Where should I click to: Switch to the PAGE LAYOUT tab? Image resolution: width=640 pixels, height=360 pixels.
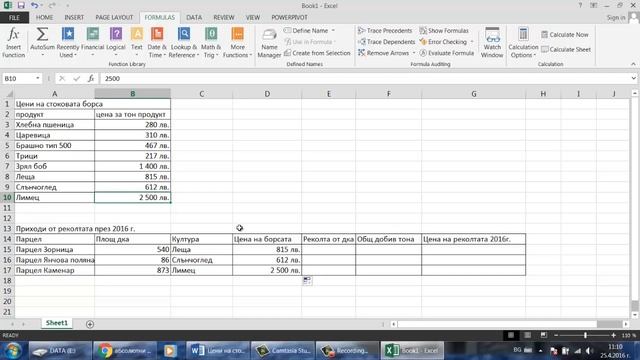click(x=114, y=18)
